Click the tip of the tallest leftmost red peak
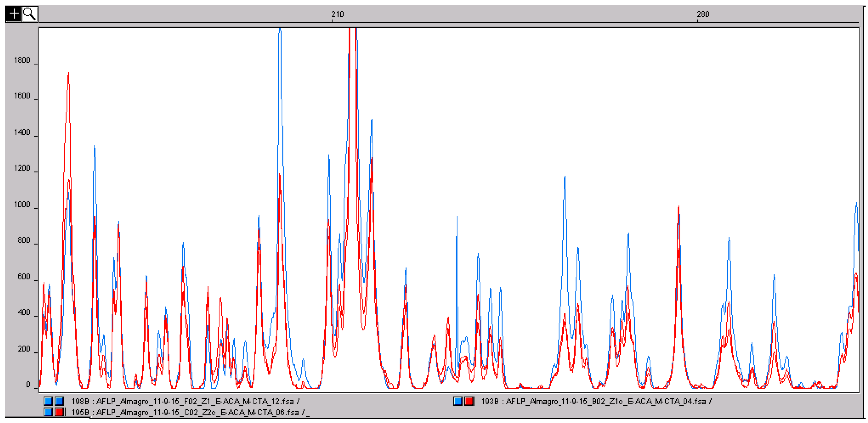 [69, 73]
